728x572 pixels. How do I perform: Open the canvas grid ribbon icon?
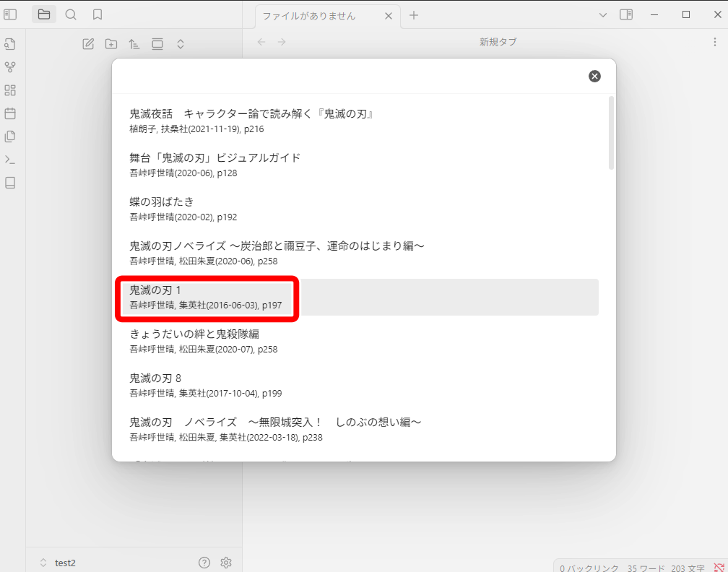pyautogui.click(x=10, y=90)
